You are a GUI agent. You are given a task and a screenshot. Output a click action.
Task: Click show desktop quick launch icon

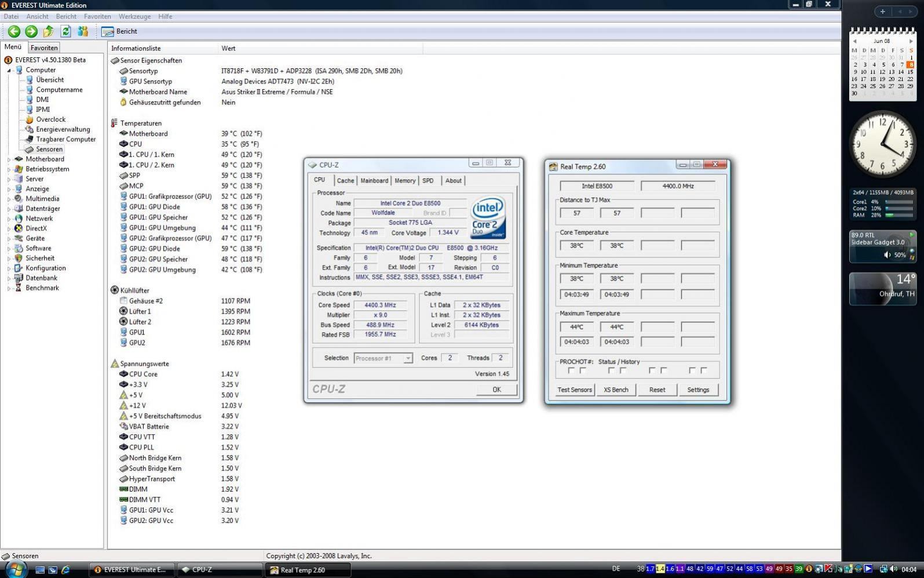40,570
